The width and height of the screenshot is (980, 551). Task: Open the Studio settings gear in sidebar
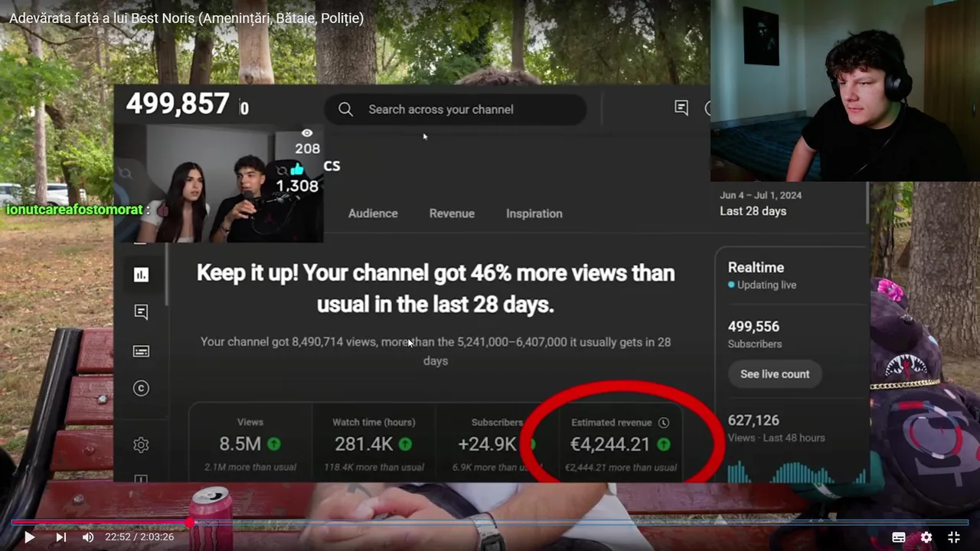pyautogui.click(x=141, y=445)
